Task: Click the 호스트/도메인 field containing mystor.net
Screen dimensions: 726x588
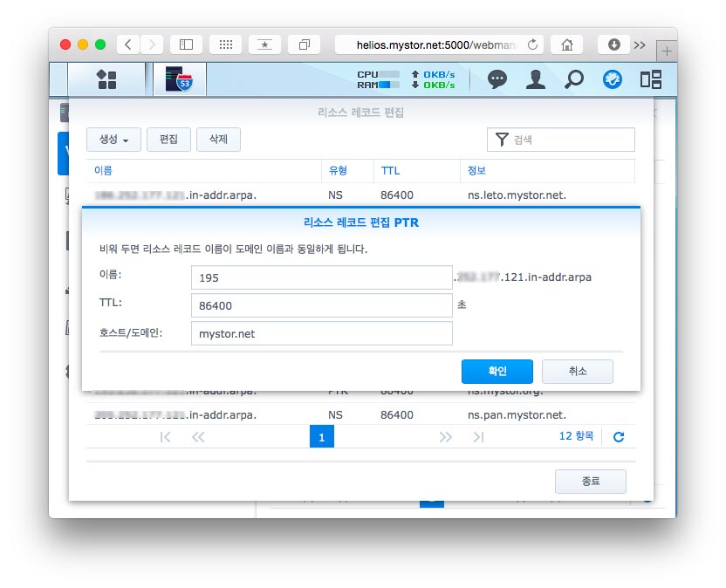Action: pos(321,333)
